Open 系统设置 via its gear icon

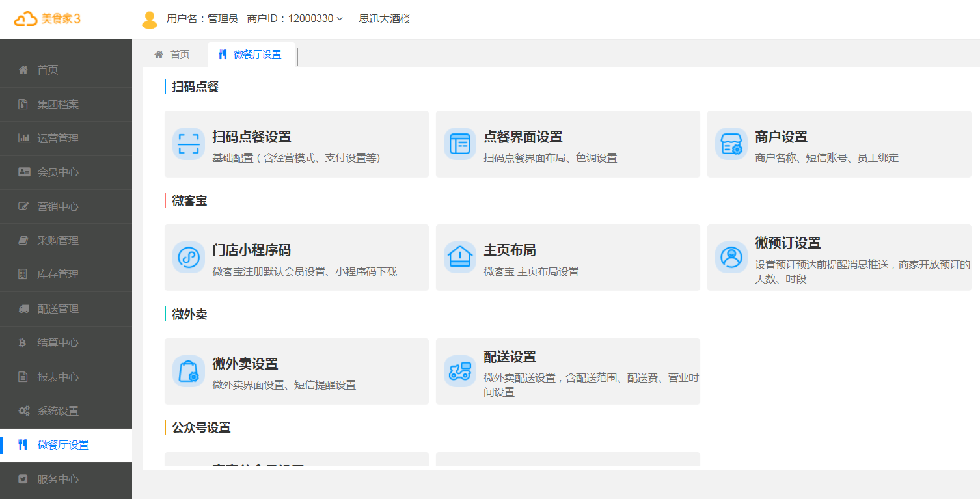(23, 411)
